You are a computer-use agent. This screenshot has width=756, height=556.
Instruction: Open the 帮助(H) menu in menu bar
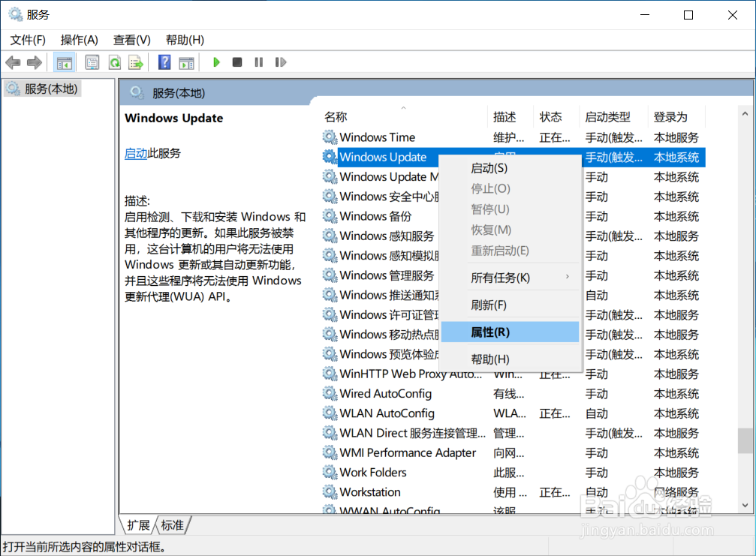pyautogui.click(x=185, y=40)
